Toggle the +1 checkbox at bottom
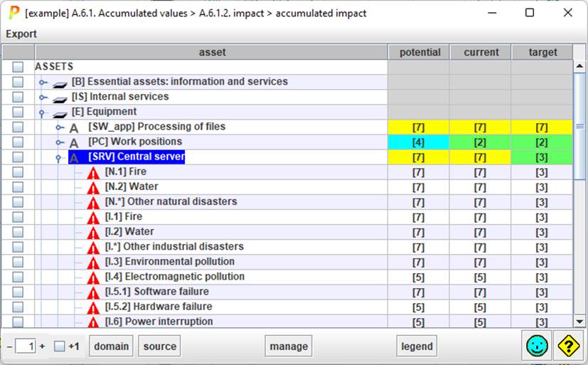 point(59,346)
